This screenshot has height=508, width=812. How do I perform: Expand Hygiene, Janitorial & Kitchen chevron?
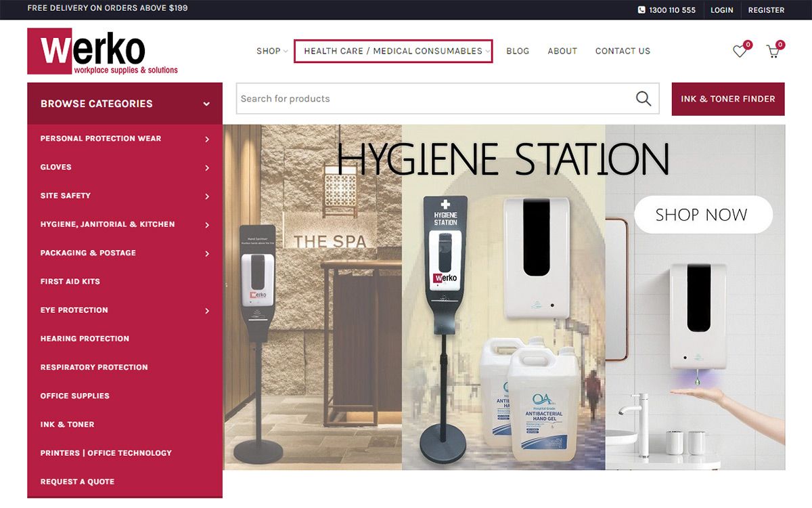pos(207,224)
